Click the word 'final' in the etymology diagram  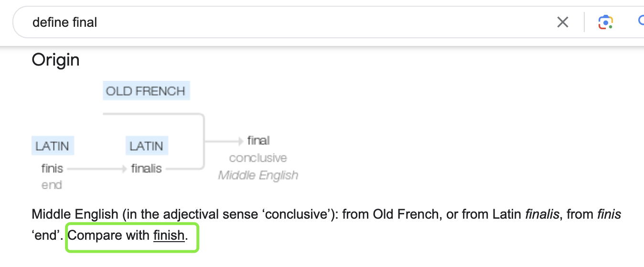(x=258, y=141)
